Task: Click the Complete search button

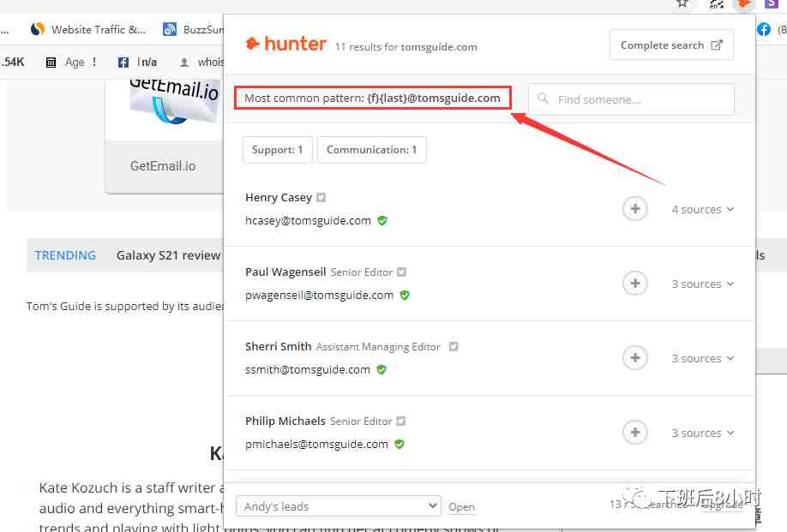Action: coord(671,45)
